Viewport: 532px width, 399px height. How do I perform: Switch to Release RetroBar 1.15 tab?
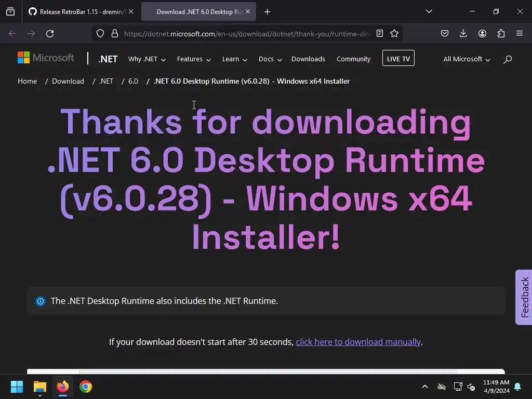(81, 11)
